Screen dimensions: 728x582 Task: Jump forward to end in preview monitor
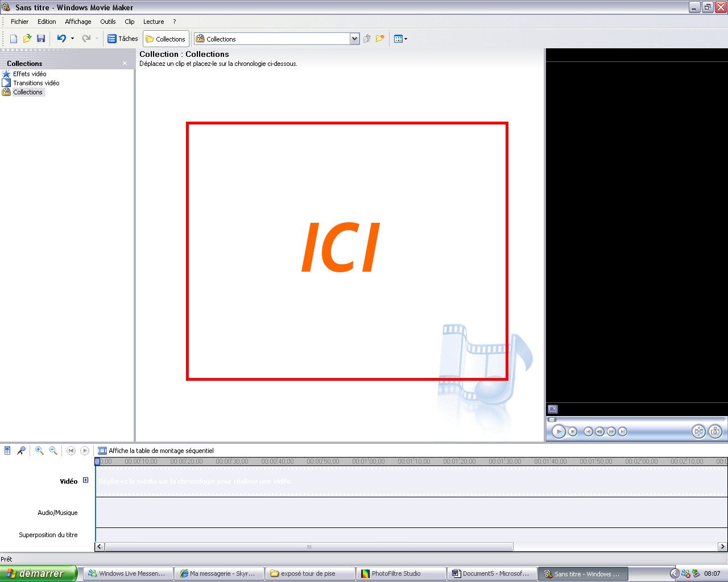[623, 432]
